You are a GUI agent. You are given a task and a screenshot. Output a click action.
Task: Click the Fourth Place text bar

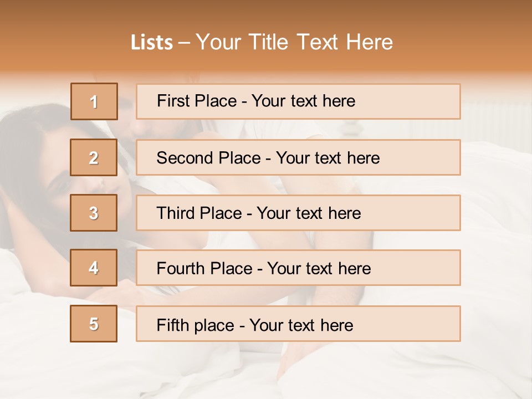point(298,268)
